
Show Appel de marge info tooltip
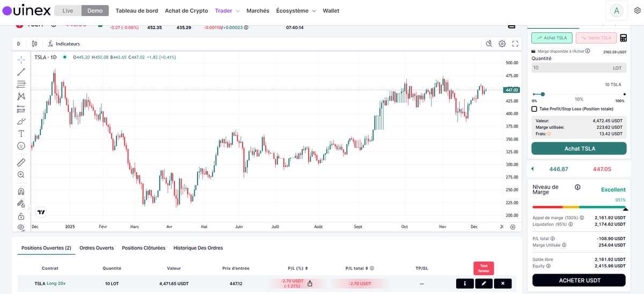click(582, 218)
